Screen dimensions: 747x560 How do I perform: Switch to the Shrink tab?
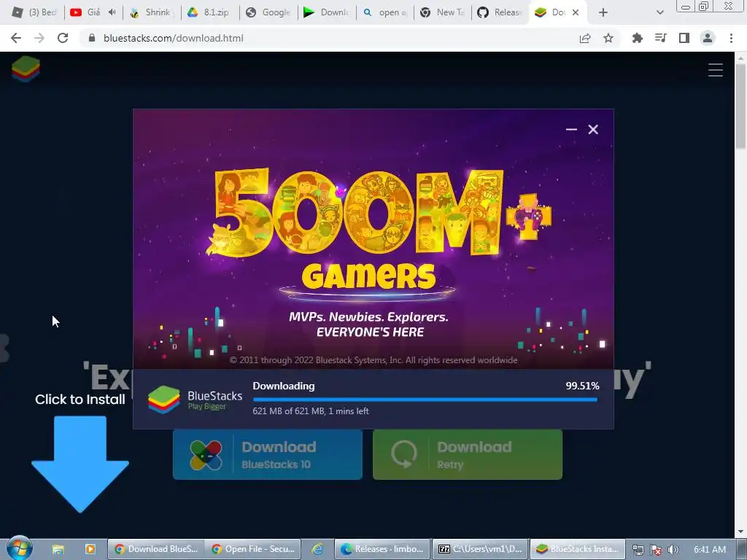click(152, 12)
